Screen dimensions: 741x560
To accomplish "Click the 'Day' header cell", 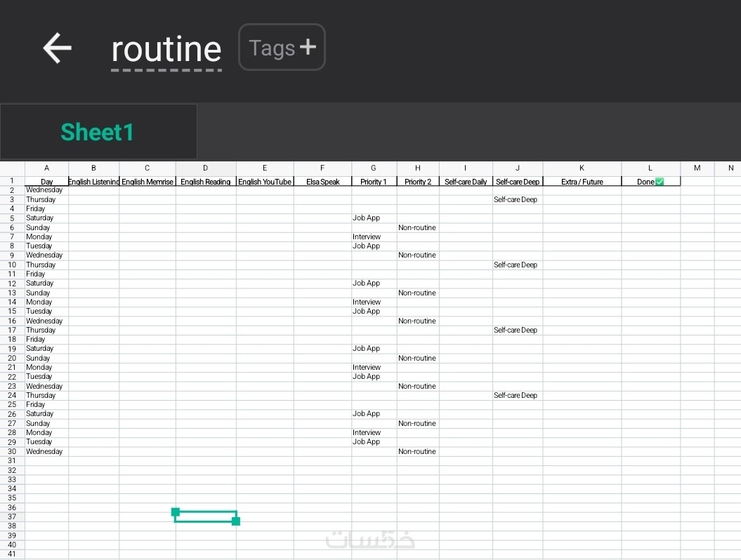I will [x=47, y=181].
